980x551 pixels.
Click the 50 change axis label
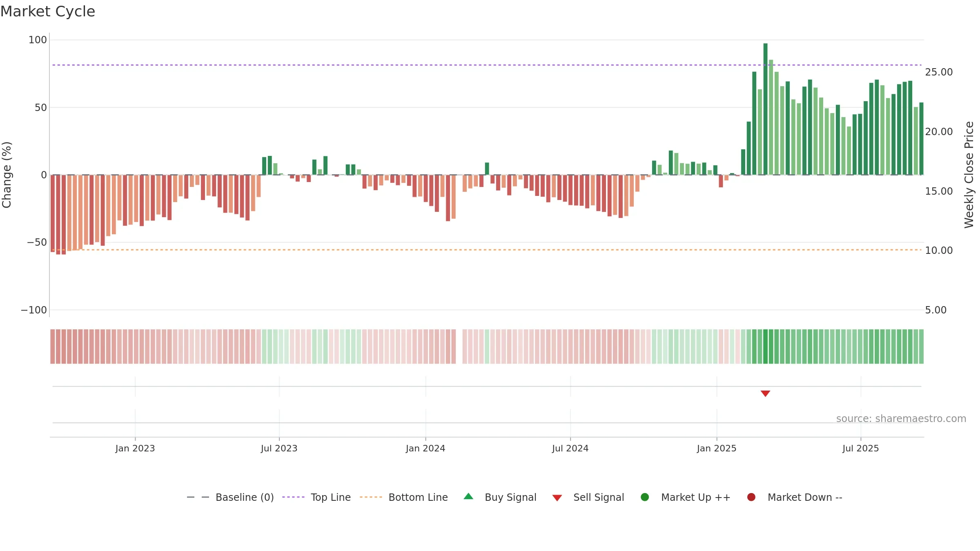(x=41, y=108)
